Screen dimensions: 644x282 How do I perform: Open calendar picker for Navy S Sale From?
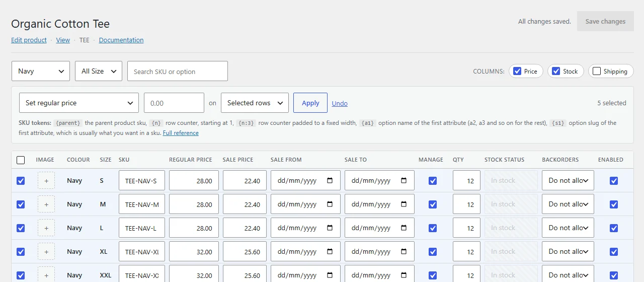point(330,181)
